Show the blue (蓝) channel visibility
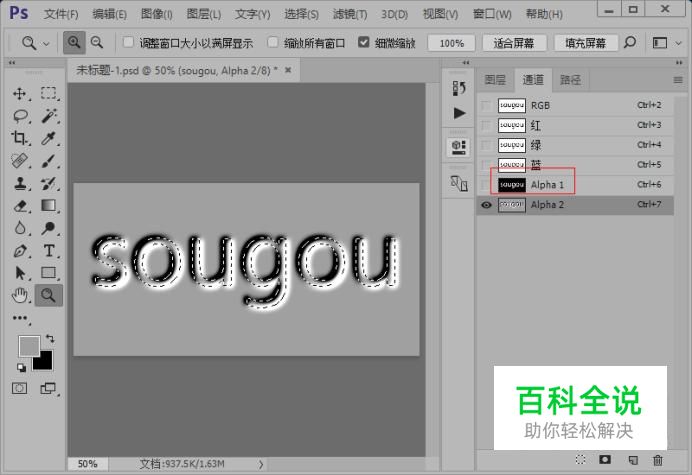The image size is (692, 475). (486, 165)
